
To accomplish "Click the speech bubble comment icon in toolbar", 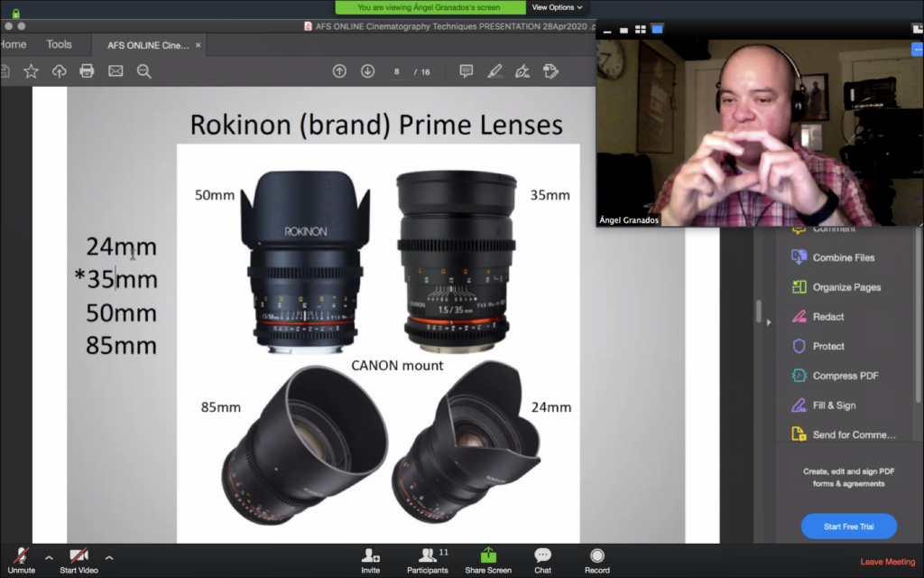I will [x=467, y=71].
